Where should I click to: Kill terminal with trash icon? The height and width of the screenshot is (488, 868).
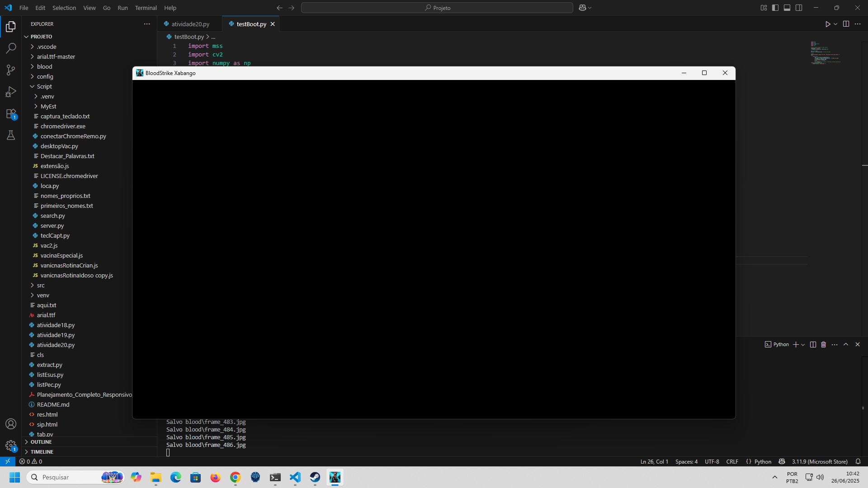tap(823, 344)
